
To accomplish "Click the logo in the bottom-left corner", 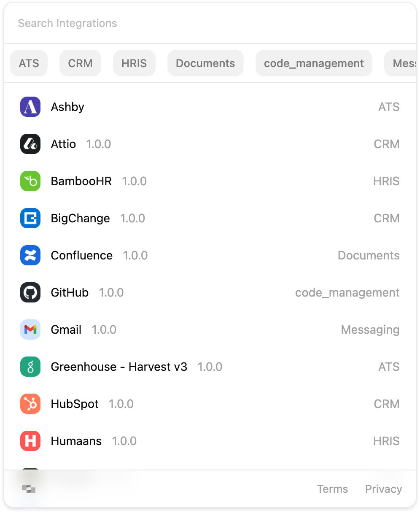I will point(28,489).
